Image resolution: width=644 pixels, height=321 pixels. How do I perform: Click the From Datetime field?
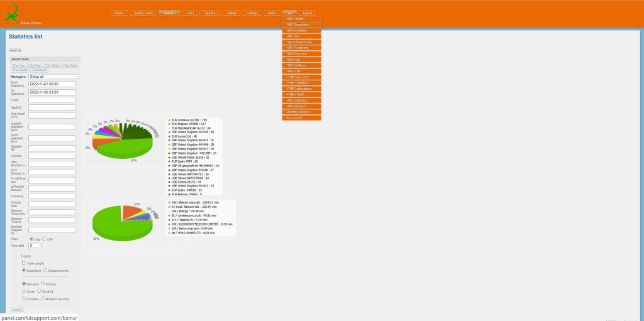pos(52,84)
